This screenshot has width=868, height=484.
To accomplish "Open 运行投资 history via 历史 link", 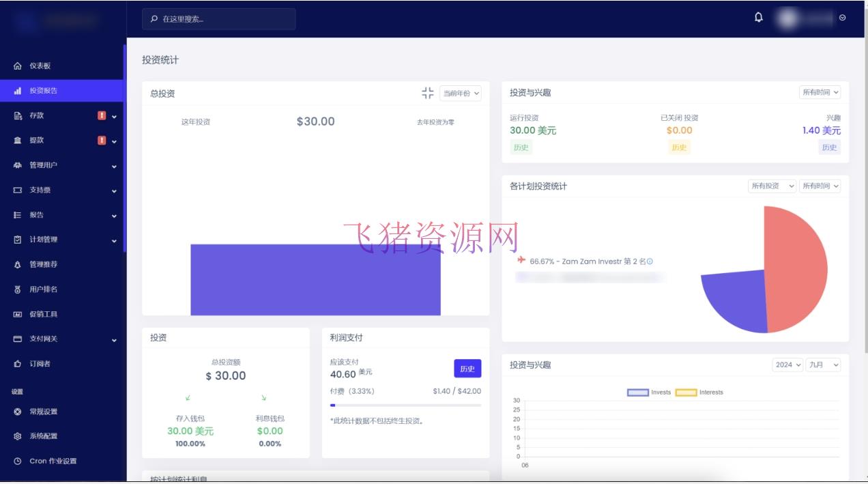I will (x=521, y=147).
